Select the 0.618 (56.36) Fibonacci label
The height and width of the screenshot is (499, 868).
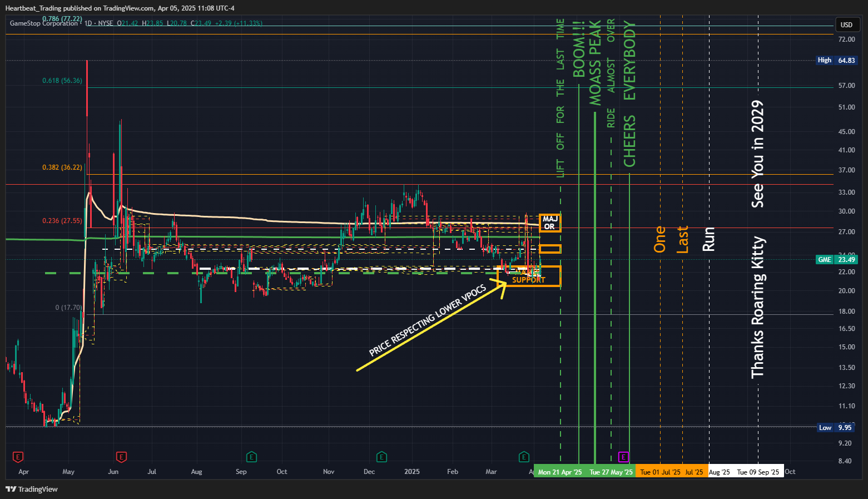(x=62, y=81)
